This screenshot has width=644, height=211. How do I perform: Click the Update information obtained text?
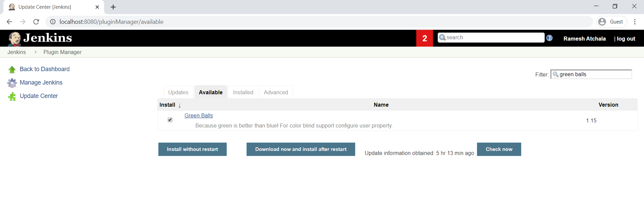419,153
